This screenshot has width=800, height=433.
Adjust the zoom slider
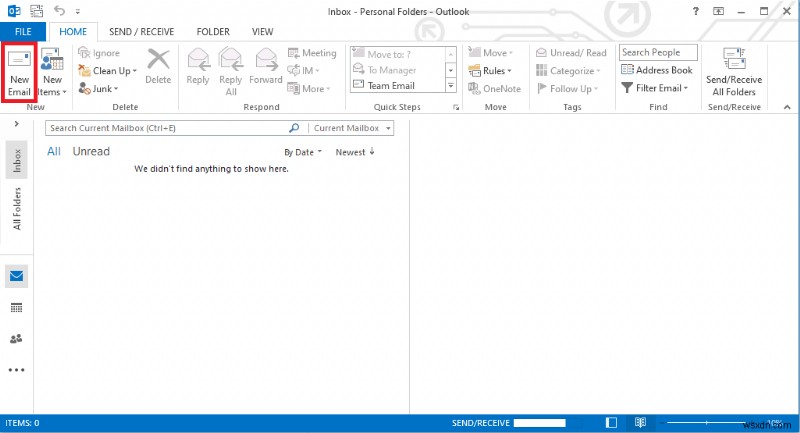tap(706, 423)
